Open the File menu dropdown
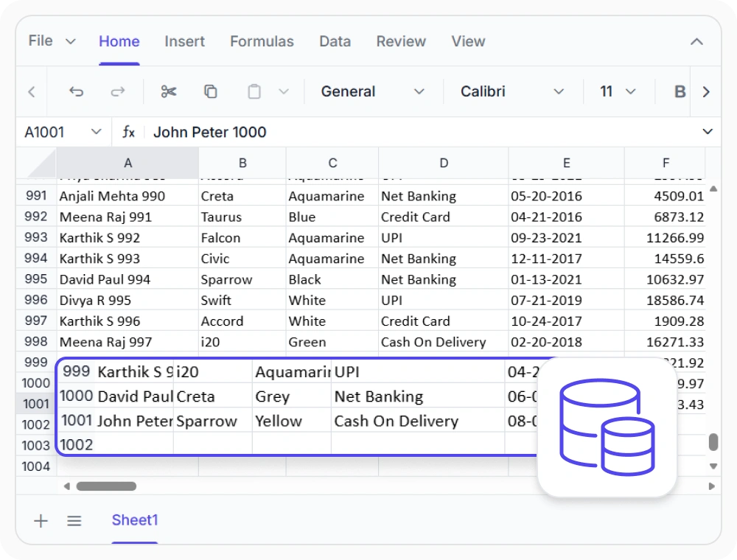This screenshot has width=737, height=560. click(52, 41)
